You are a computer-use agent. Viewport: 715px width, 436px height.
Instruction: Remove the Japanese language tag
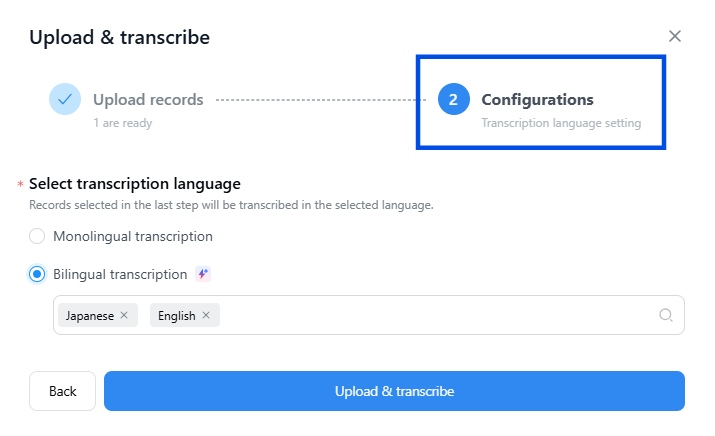[x=124, y=315]
